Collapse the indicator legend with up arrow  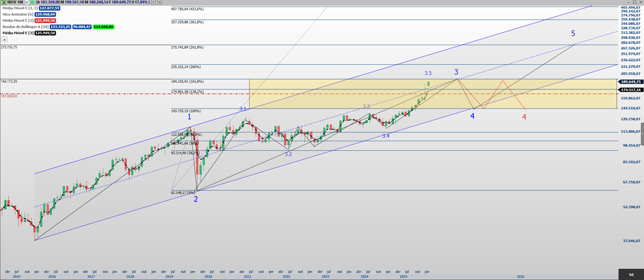(5, 39)
